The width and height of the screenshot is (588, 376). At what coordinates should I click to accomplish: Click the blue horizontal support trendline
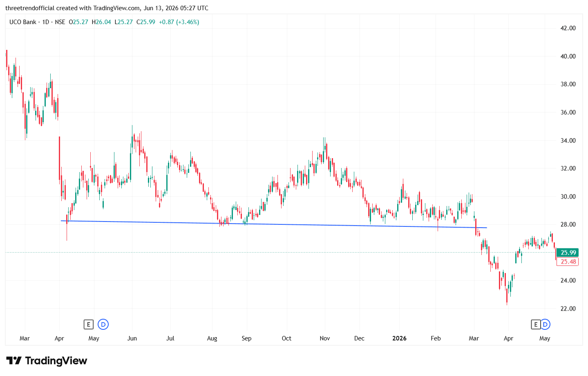click(x=274, y=224)
